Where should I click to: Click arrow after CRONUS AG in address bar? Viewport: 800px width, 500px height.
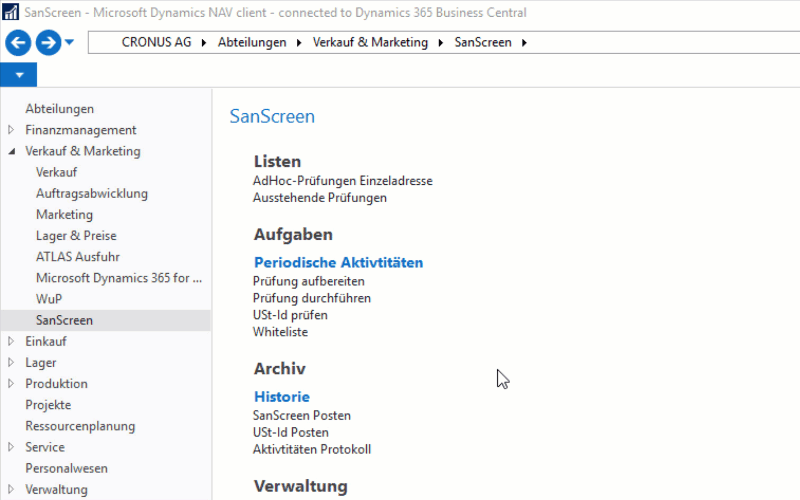pyautogui.click(x=204, y=43)
